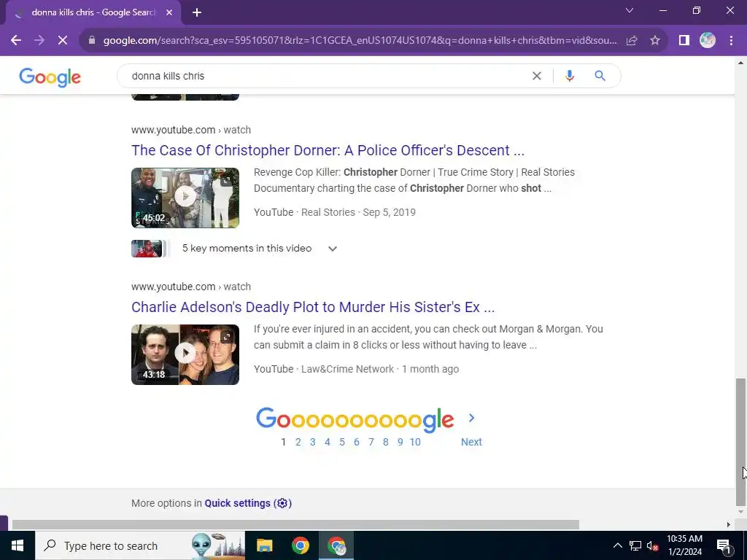Viewport: 747px width, 560px height.
Task: Click the share page icon in address bar
Action: 632,41
